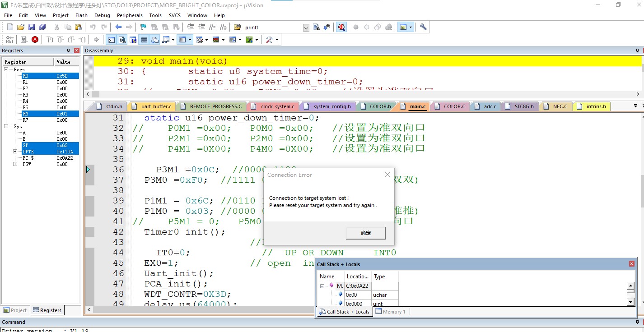Open the Peripherals menu

pos(130,15)
